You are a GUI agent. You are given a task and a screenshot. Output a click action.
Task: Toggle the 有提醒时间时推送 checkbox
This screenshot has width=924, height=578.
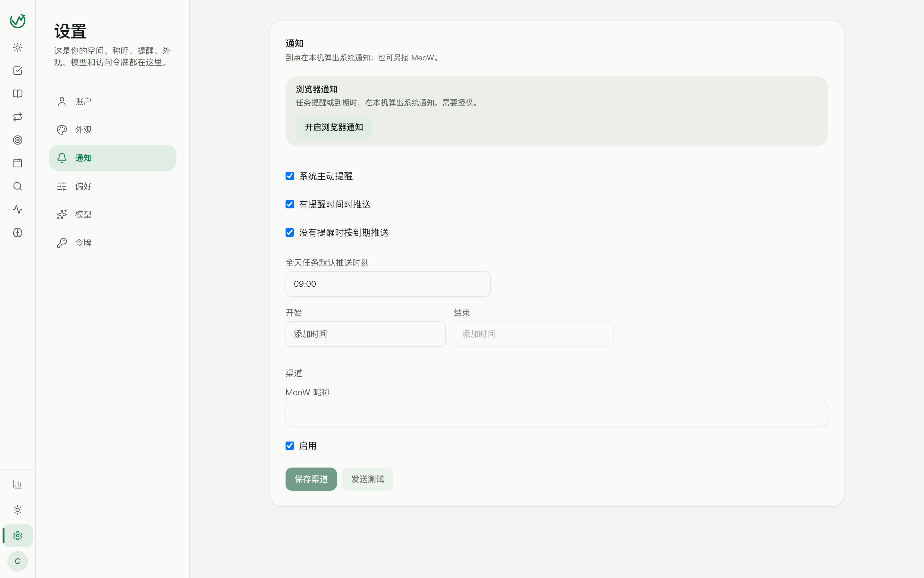point(290,205)
